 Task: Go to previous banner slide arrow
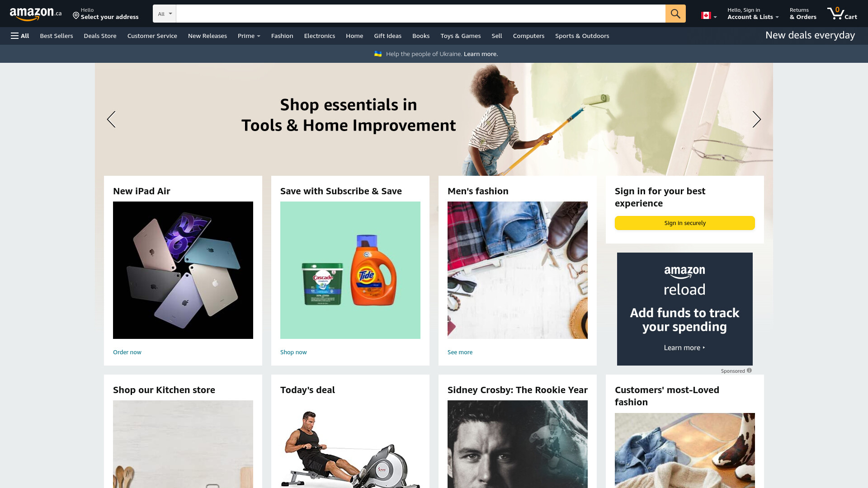tap(111, 119)
